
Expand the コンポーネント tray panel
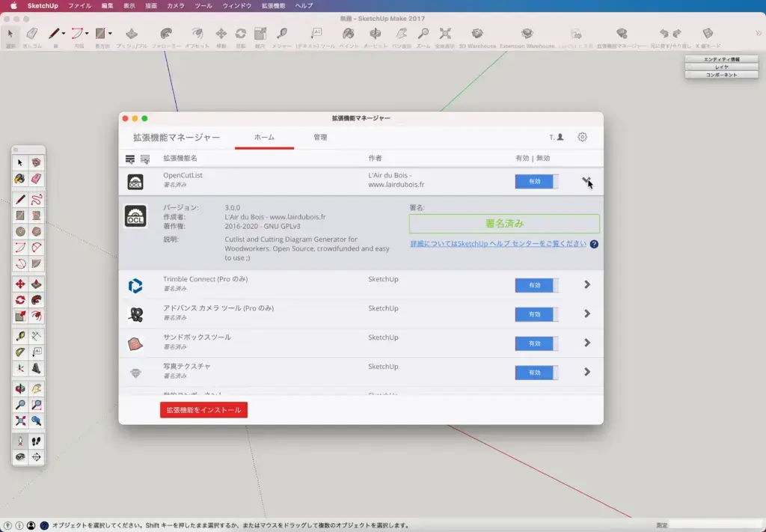click(x=722, y=75)
